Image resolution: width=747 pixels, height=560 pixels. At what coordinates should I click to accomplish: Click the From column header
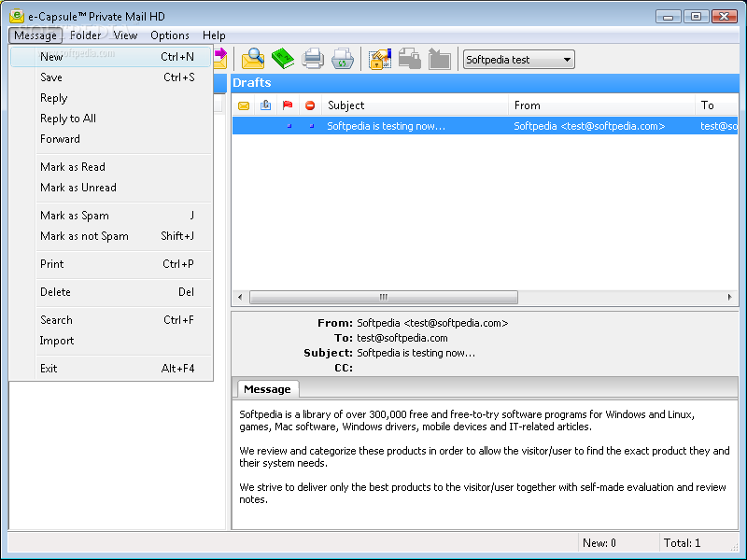(x=602, y=105)
